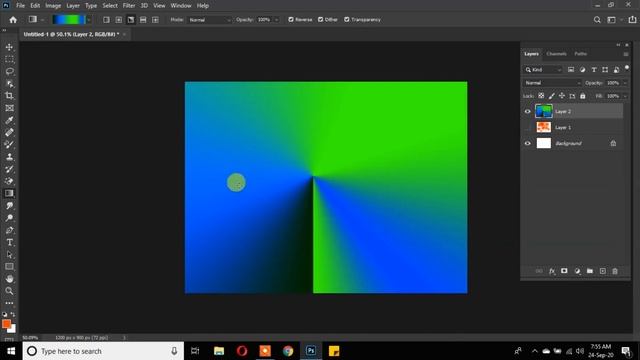The height and width of the screenshot is (360, 640).
Task: Toggle lock transparent pixels
Action: coord(541,96)
